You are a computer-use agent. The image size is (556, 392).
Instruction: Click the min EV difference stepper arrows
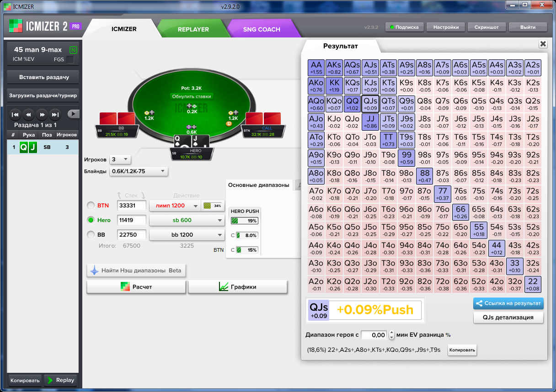coord(391,335)
